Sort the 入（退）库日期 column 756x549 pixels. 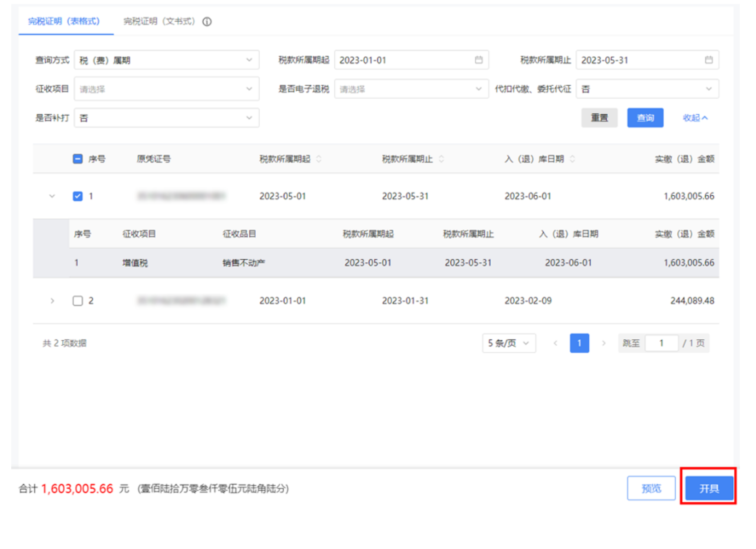[573, 159]
